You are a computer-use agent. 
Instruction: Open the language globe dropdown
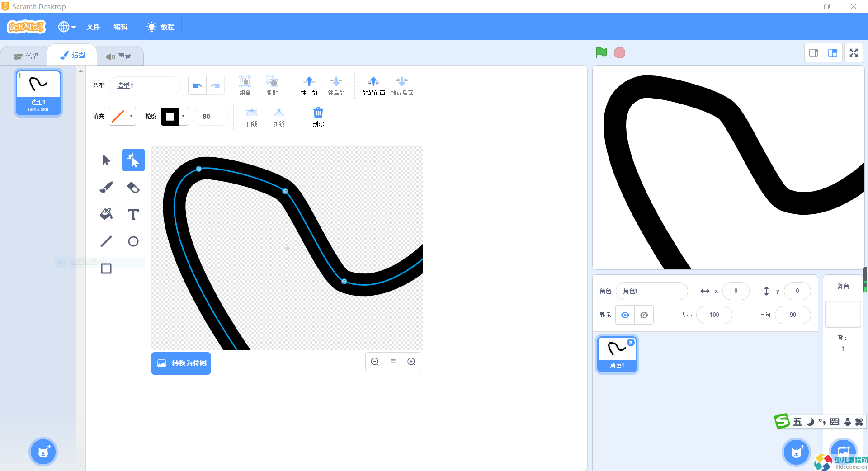[67, 27]
